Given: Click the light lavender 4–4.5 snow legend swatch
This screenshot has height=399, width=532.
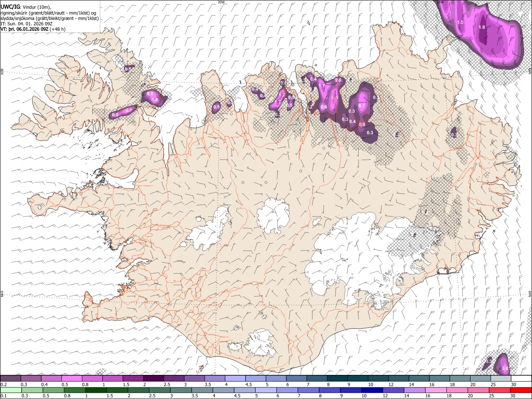Looking at the screenshot, I should click(x=235, y=379).
